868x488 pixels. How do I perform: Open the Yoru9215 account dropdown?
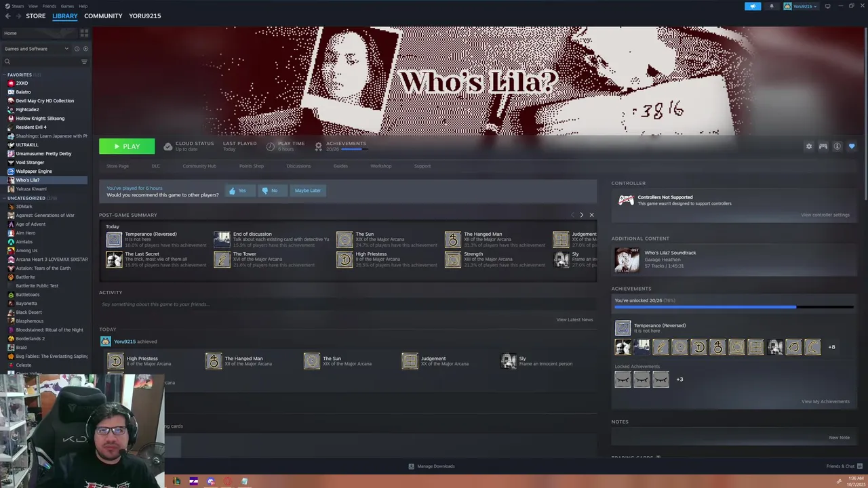tap(801, 6)
